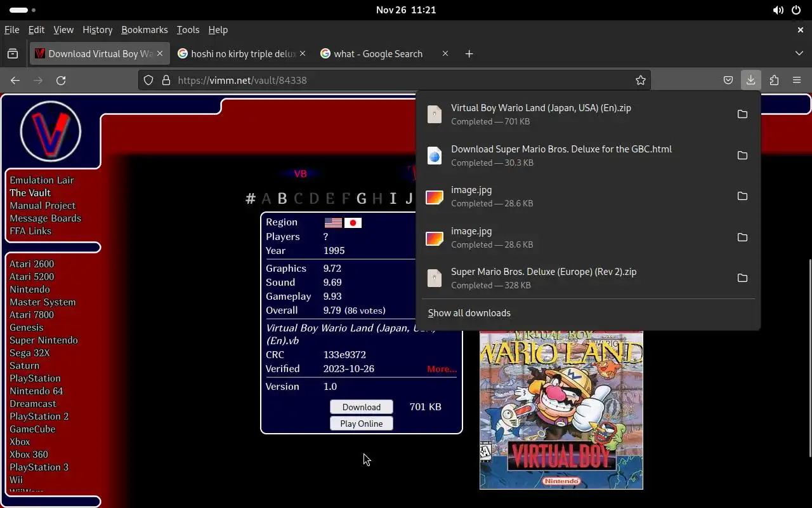Open the More... details link
The width and height of the screenshot is (812, 508).
[x=442, y=369]
